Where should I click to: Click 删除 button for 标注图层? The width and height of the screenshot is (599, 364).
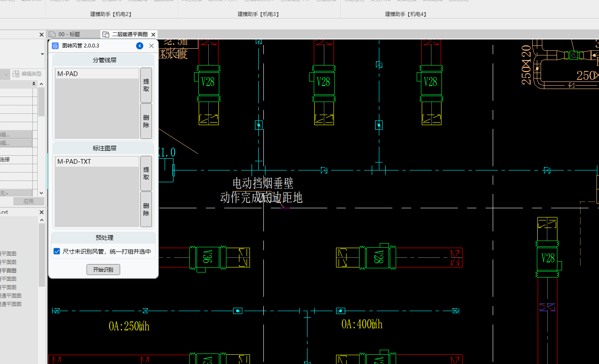[x=146, y=209]
